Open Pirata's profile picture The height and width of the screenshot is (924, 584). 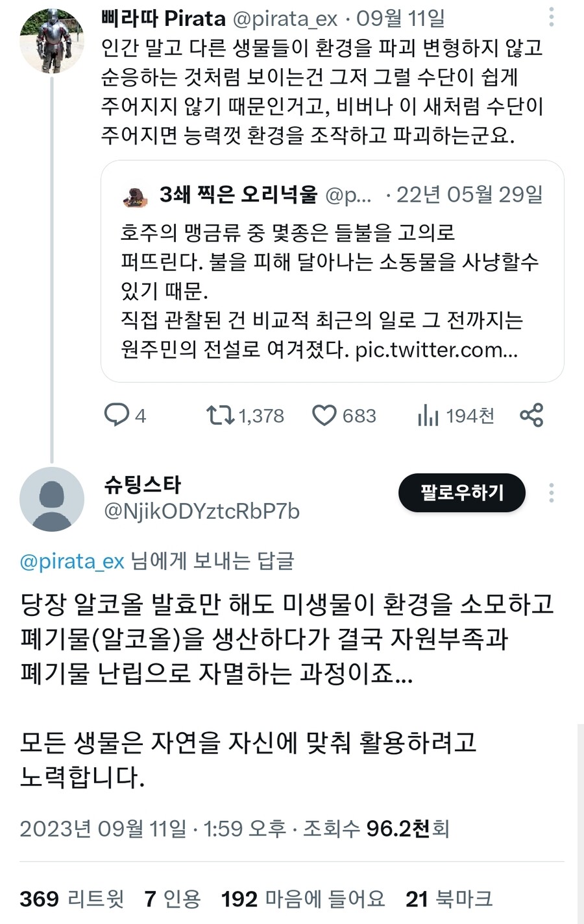click(51, 40)
